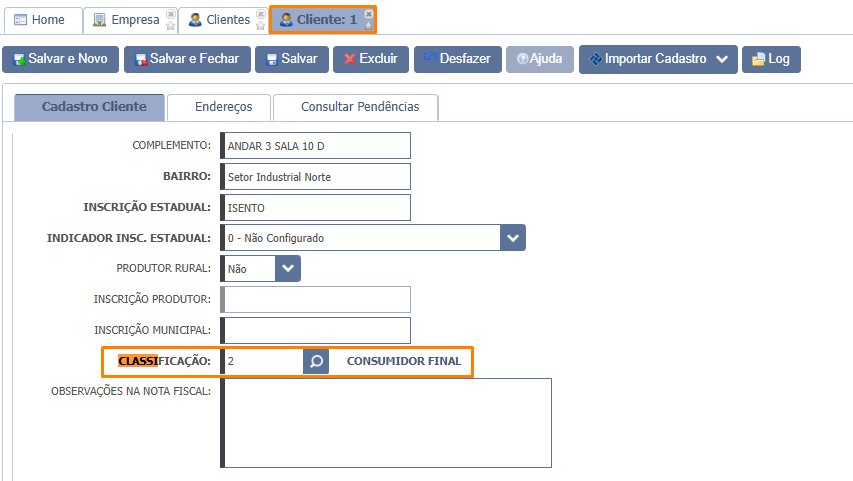This screenshot has width=853, height=481.
Task: Expand the Produtor Rural dropdown
Action: (x=288, y=268)
